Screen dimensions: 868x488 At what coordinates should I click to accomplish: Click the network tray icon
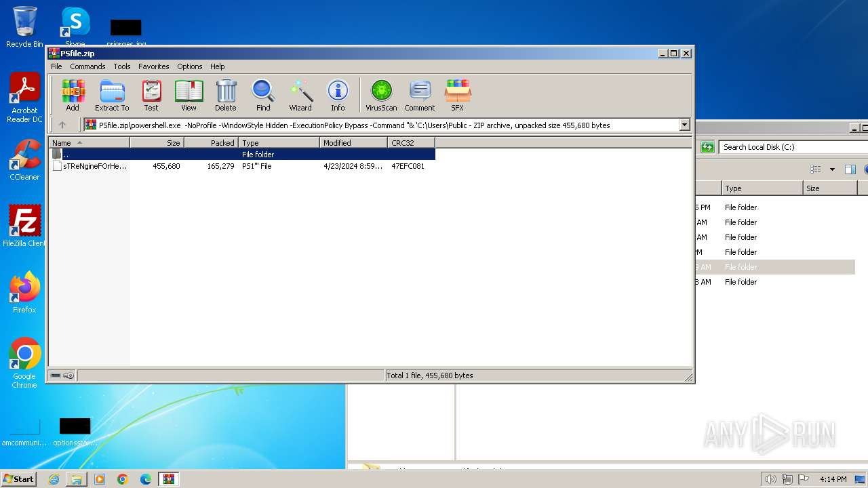point(788,479)
